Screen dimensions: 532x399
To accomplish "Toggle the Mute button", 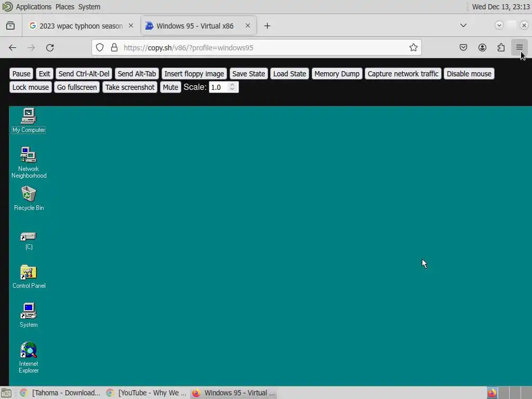I will click(x=170, y=87).
